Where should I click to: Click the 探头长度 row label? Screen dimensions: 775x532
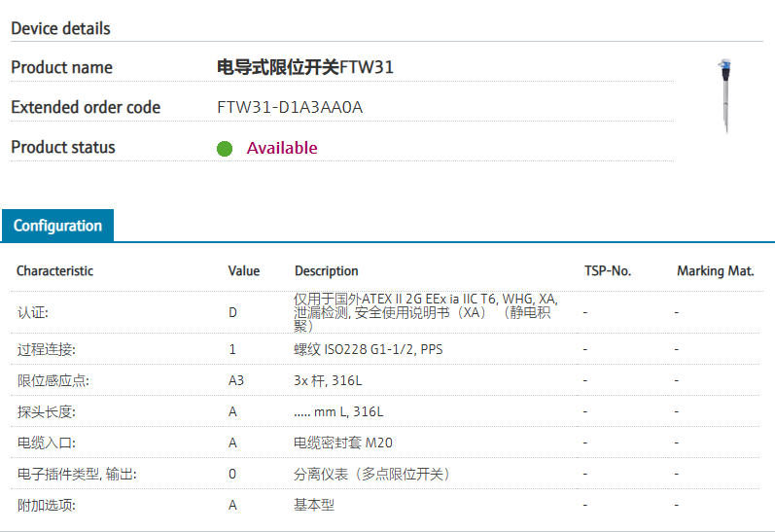[x=46, y=411]
